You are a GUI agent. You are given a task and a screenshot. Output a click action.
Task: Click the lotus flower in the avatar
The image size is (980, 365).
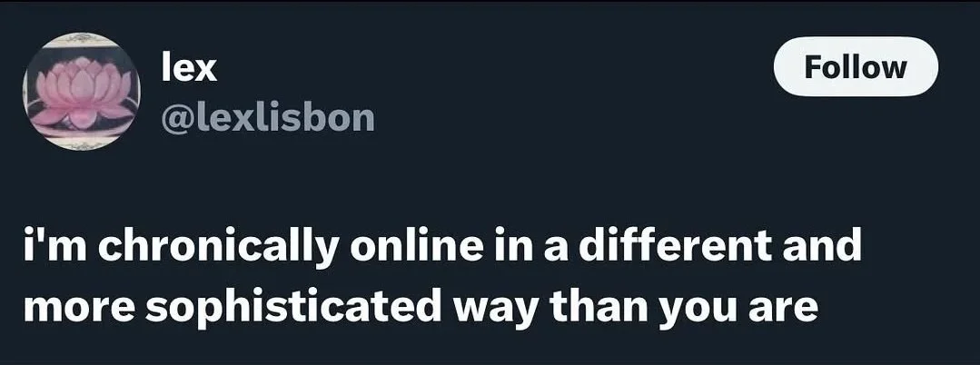pos(81,91)
